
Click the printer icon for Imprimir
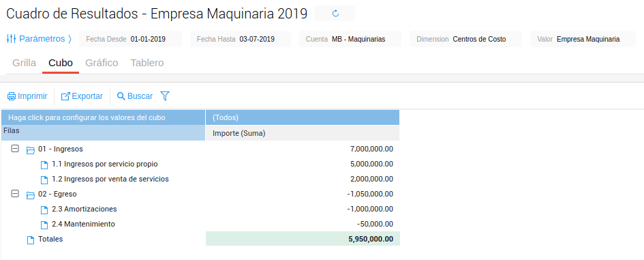tap(12, 96)
